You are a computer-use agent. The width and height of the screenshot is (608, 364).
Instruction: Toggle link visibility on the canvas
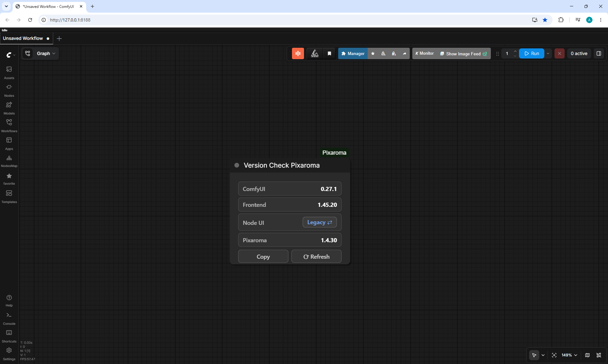tap(599, 355)
